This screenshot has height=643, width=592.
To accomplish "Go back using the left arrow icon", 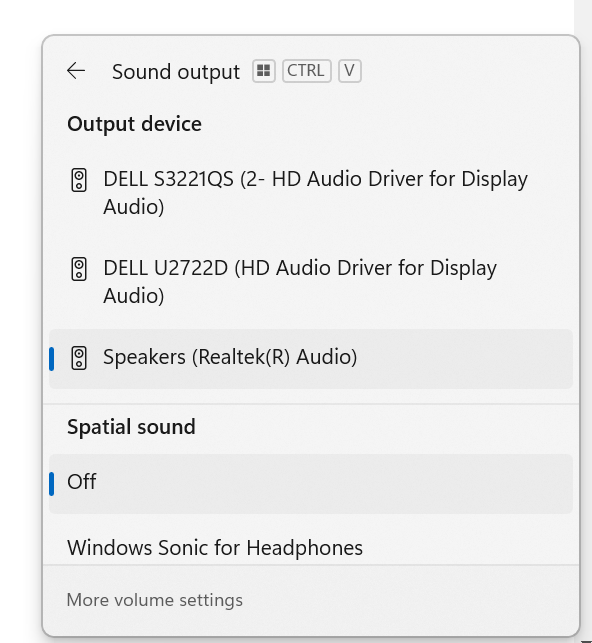I will [x=76, y=71].
